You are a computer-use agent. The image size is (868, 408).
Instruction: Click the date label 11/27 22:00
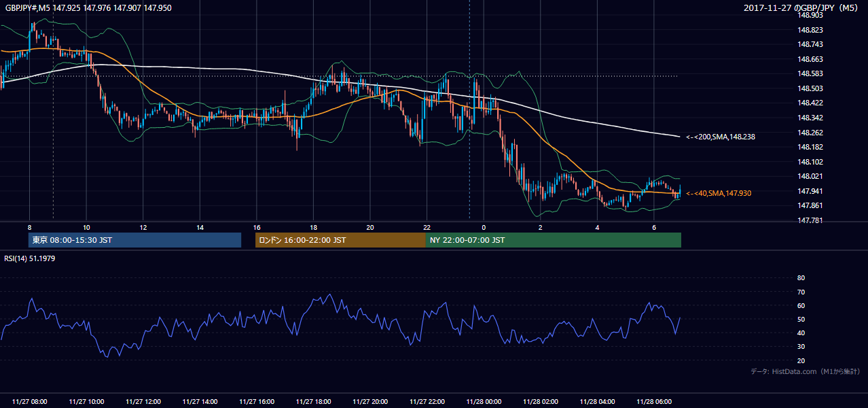[427, 402]
